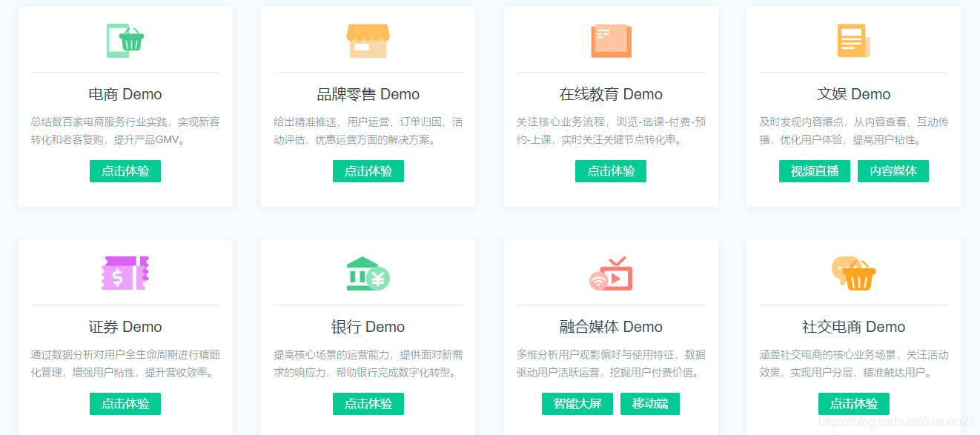Click the 银行 Demo title
This screenshot has height=435, width=980.
point(368,327)
